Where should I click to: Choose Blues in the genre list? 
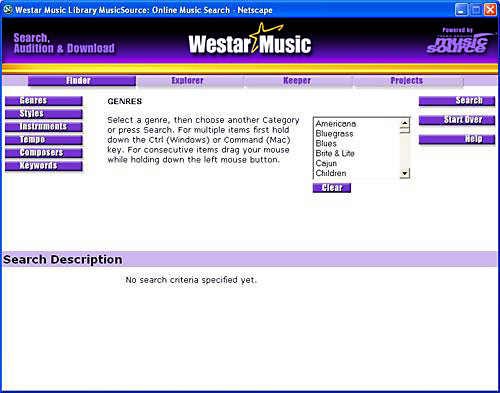(x=326, y=144)
